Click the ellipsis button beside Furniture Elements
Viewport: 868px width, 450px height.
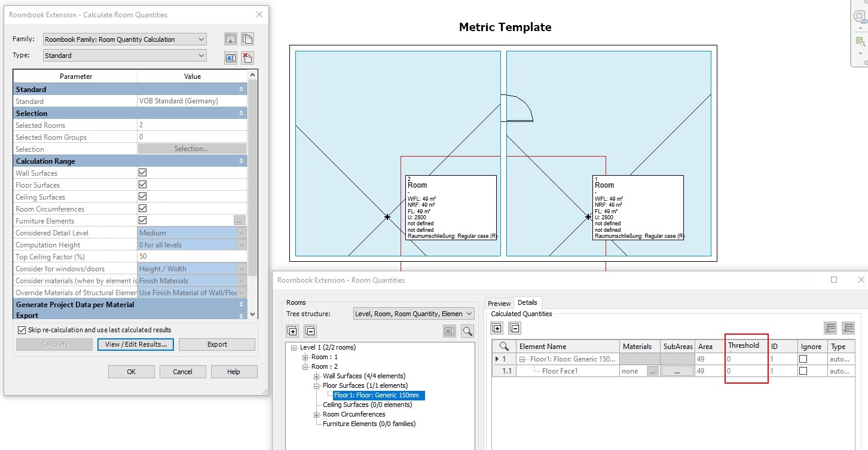(239, 221)
